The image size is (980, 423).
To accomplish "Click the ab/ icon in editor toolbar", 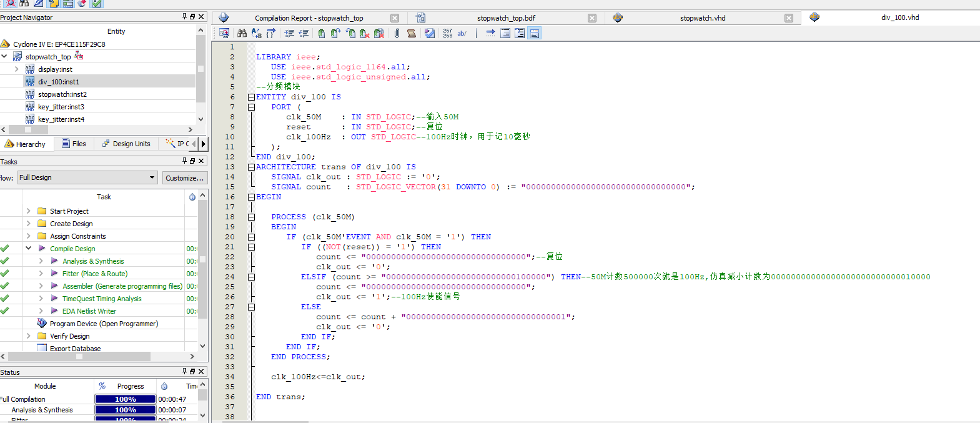I will (462, 33).
